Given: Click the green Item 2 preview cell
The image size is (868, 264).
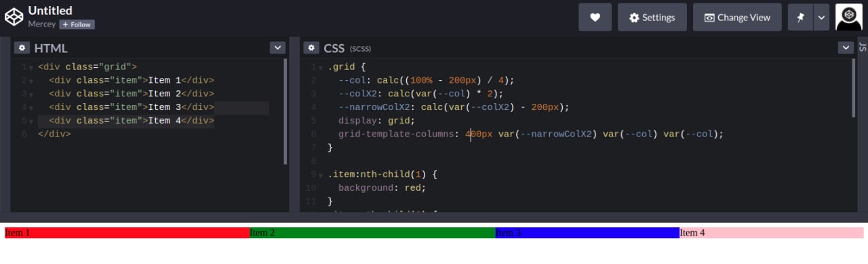Looking at the screenshot, I should click(x=373, y=233).
